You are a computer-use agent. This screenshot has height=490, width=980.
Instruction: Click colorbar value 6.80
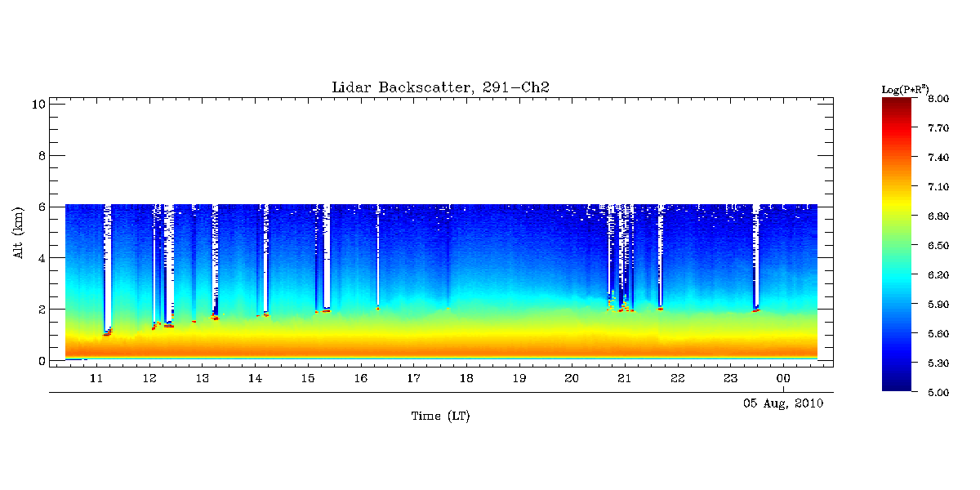(x=938, y=216)
